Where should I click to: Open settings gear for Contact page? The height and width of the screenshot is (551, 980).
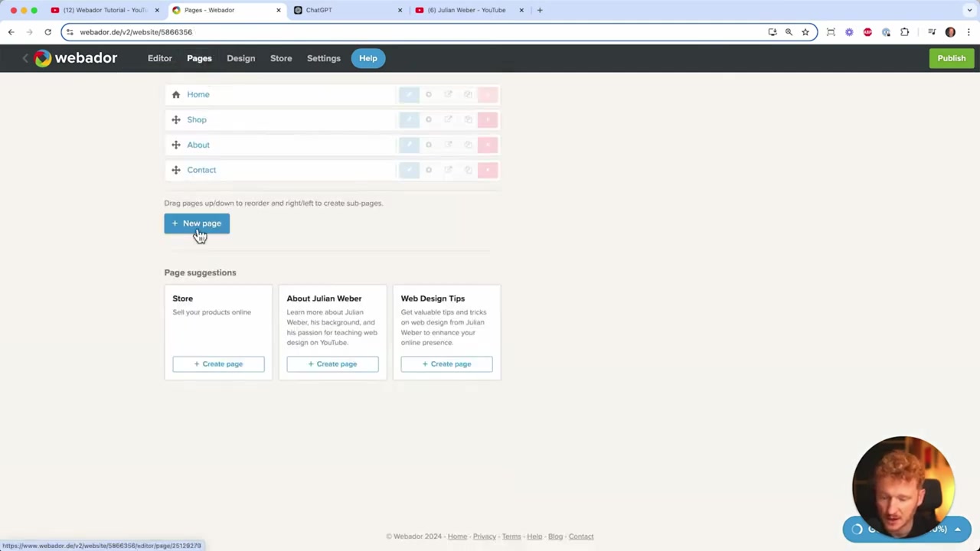coord(429,170)
